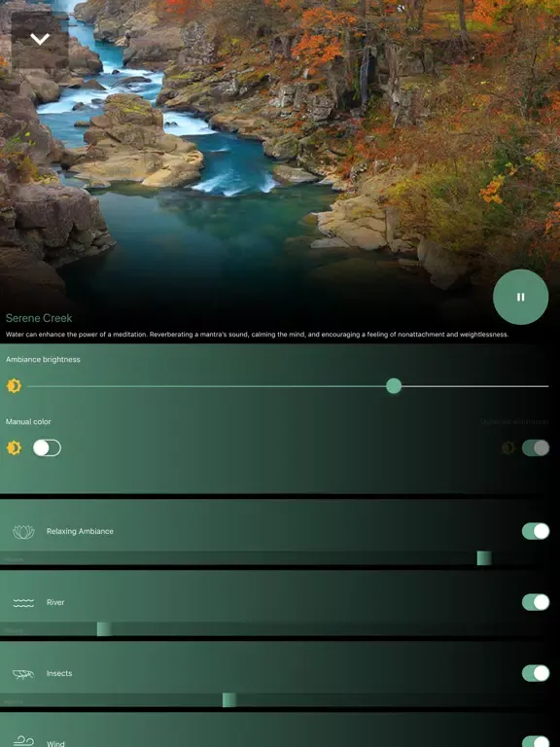
Task: Select the Serene Creek title
Action: 39,318
